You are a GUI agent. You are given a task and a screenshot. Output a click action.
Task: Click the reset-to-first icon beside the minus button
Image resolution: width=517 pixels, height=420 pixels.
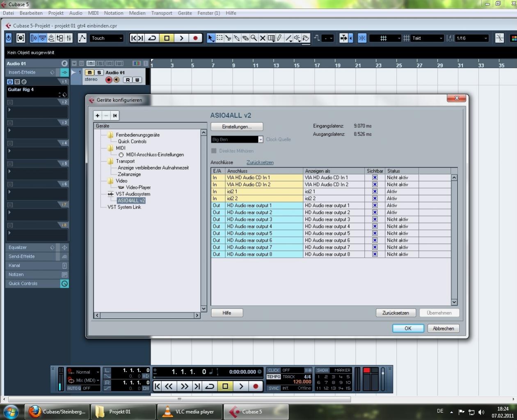pos(115,116)
